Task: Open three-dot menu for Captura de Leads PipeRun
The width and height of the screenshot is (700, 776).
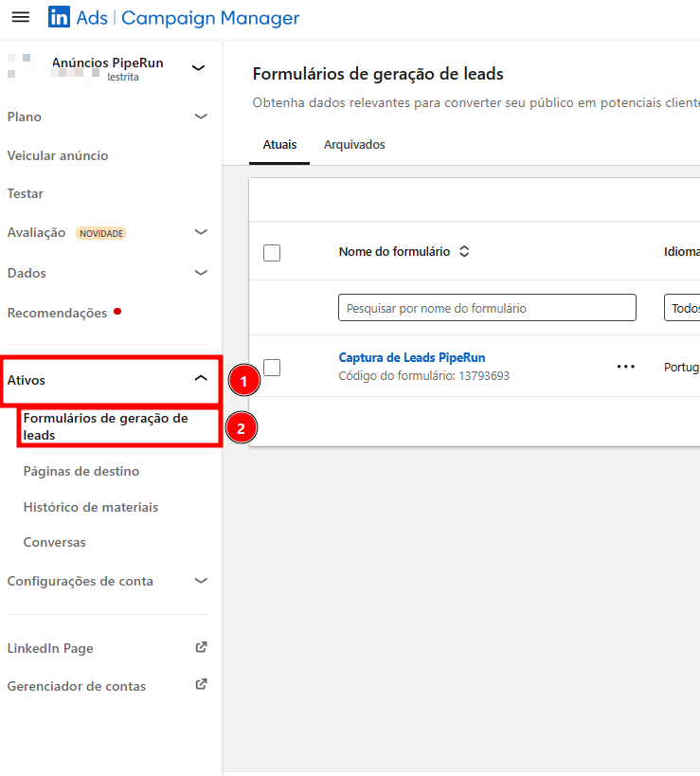Action: pos(625,367)
